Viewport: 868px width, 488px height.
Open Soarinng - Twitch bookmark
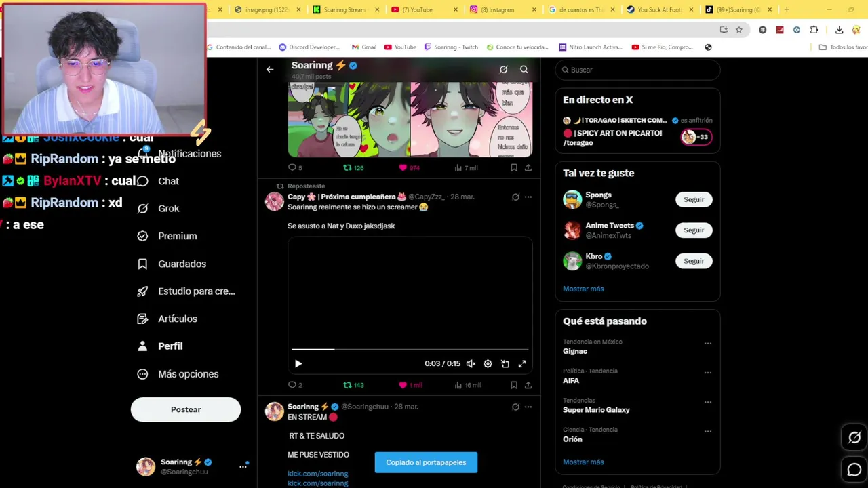(451, 47)
